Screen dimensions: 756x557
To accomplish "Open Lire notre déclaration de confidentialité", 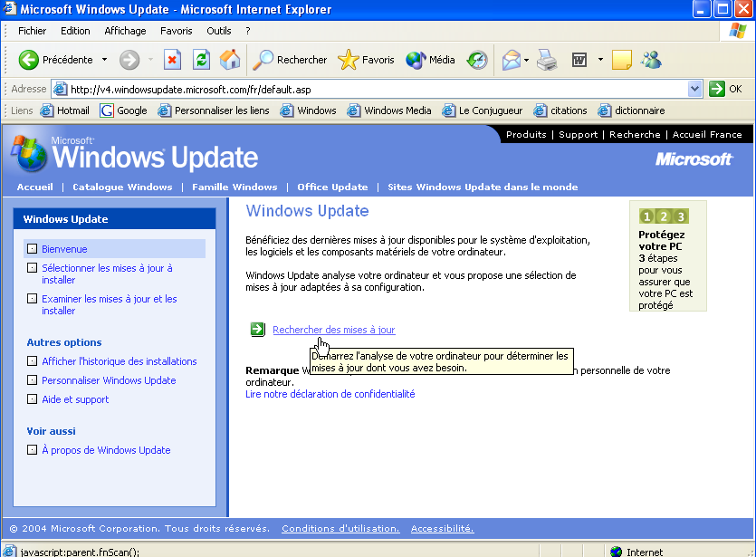I will click(x=330, y=394).
